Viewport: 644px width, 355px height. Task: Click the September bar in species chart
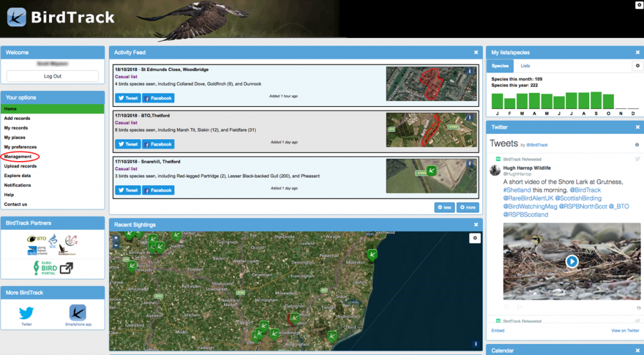click(x=597, y=101)
